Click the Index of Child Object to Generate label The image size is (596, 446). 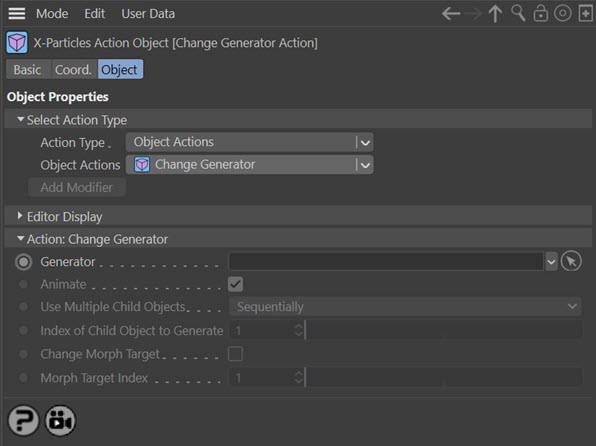point(132,330)
